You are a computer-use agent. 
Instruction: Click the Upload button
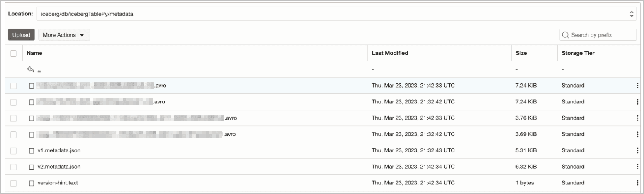coord(21,35)
